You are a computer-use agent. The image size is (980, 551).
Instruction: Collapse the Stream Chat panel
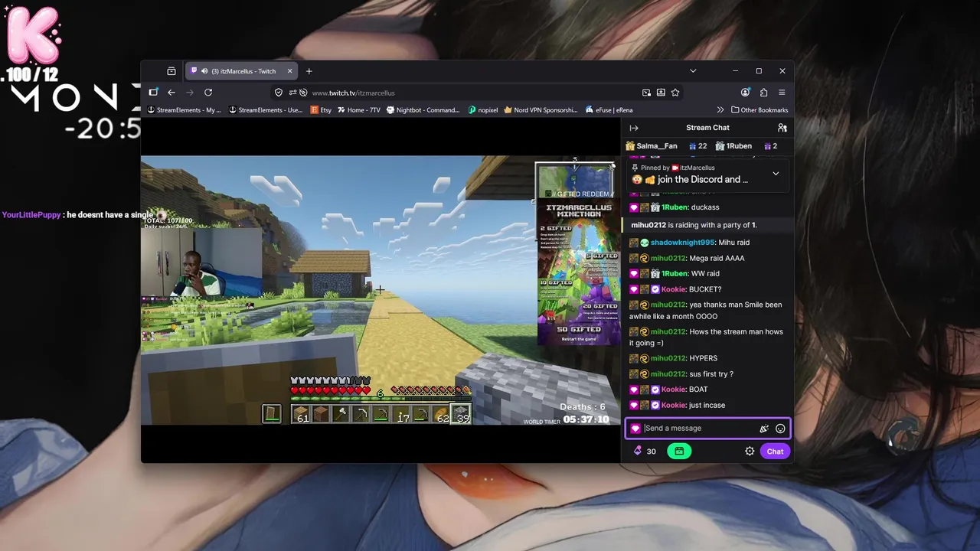(x=634, y=128)
